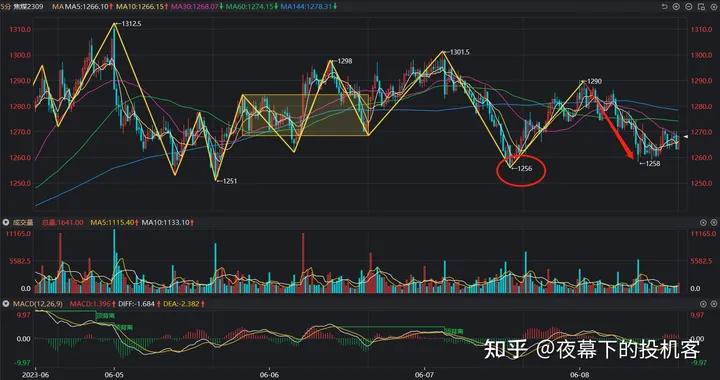Click the MA144:1278.31 moving average label
The image size is (720, 380).
tap(305, 7)
